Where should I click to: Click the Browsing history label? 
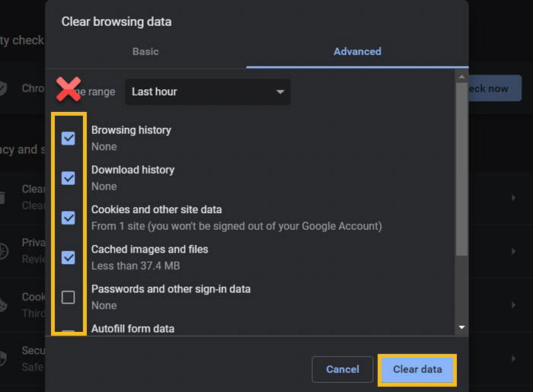tap(131, 130)
